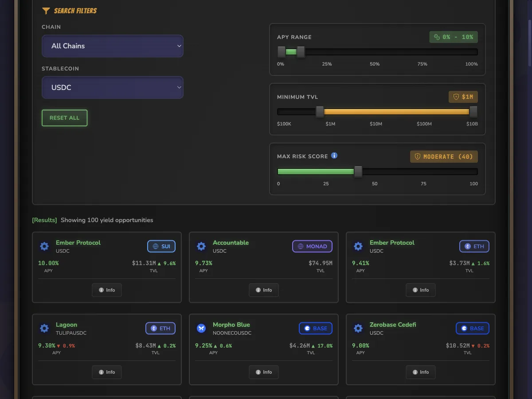This screenshot has width=532, height=399.
Task: Click the shield icon in Moderate badge
Action: (x=417, y=156)
